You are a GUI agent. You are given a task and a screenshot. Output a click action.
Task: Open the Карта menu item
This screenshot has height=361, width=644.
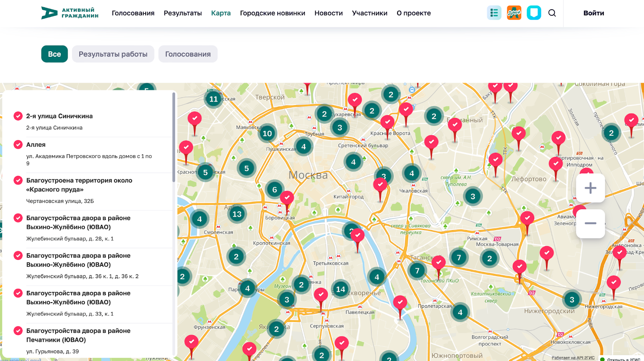[221, 13]
